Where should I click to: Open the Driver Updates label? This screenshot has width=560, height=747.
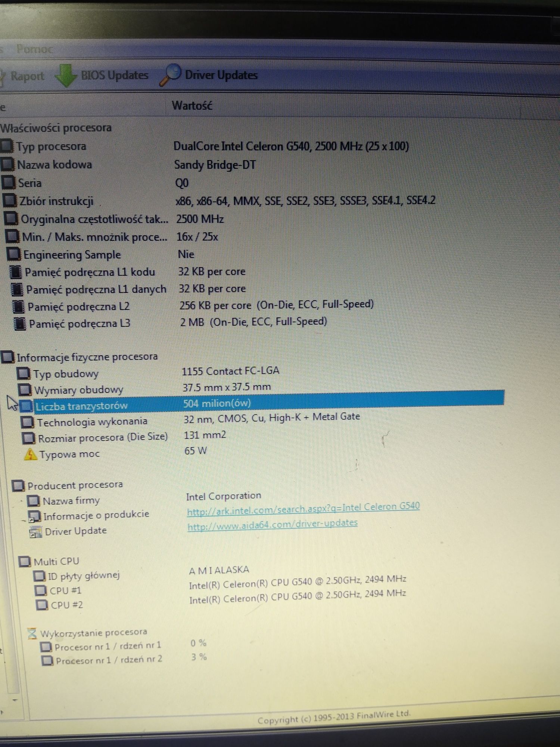click(x=221, y=75)
